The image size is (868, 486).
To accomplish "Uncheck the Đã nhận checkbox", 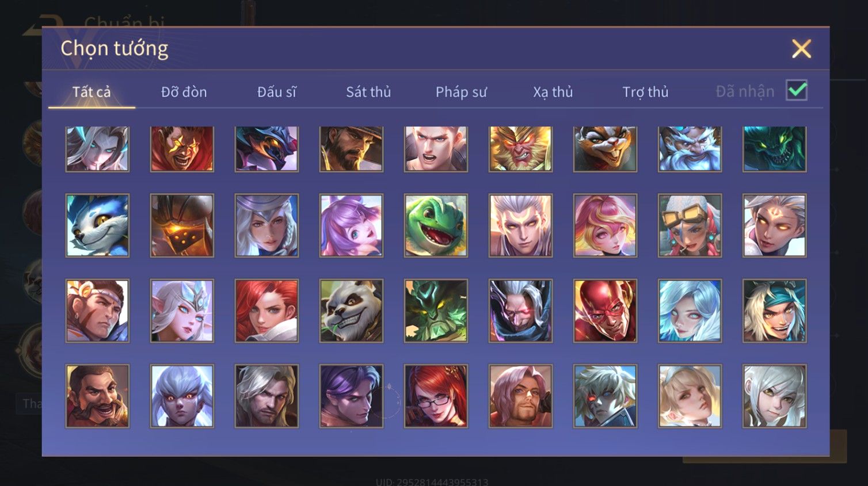I will pyautogui.click(x=797, y=90).
